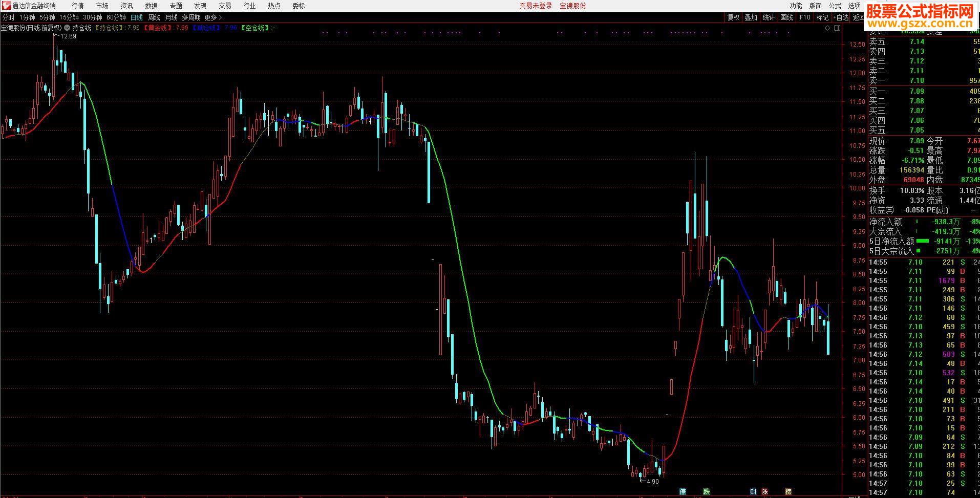Select the 日线 daily period
980x498 pixels.
[137, 17]
